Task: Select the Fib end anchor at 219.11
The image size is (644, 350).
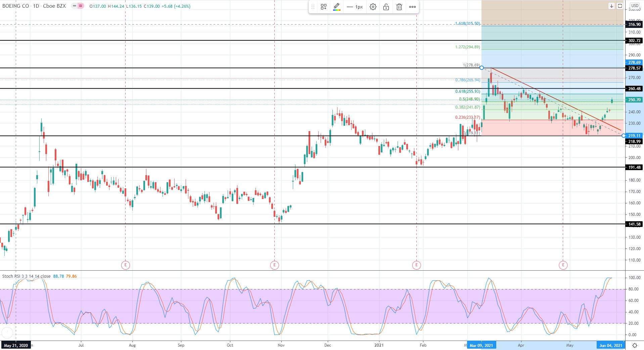Action: pyautogui.click(x=624, y=136)
